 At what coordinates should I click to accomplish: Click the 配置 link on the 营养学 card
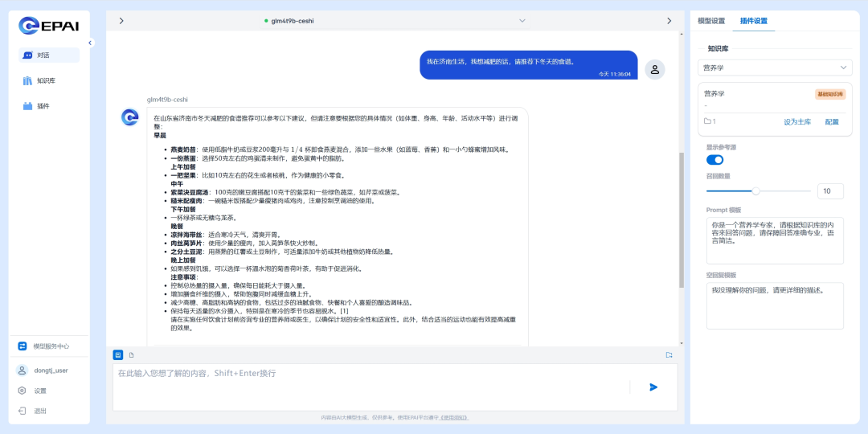pos(832,122)
